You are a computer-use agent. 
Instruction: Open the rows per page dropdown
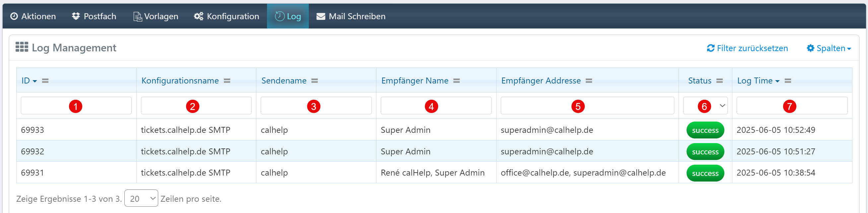[x=141, y=198]
